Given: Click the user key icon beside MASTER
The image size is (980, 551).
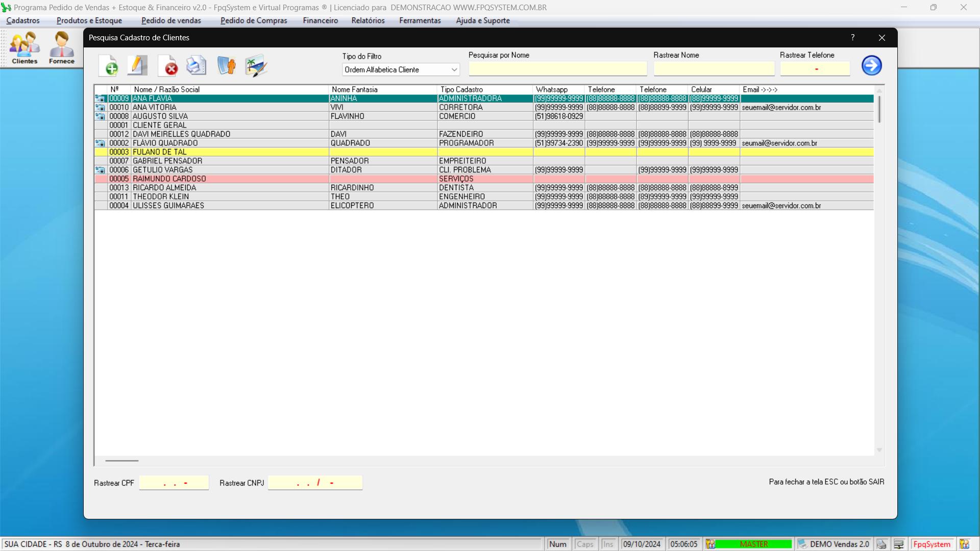Looking at the screenshot, I should [710, 544].
